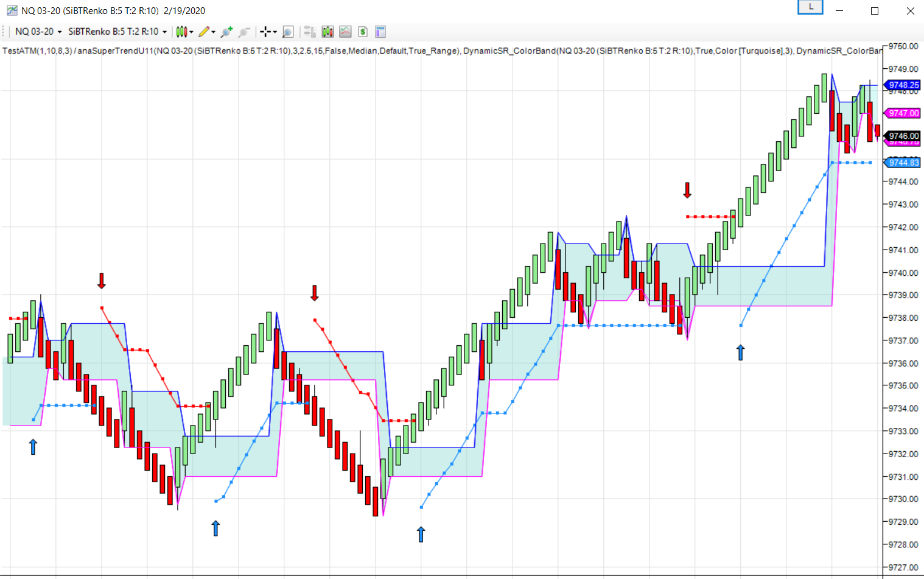Open the SiBTRenko B:5 T:2 R:10 interval dropdown
924x579 pixels.
[x=117, y=32]
